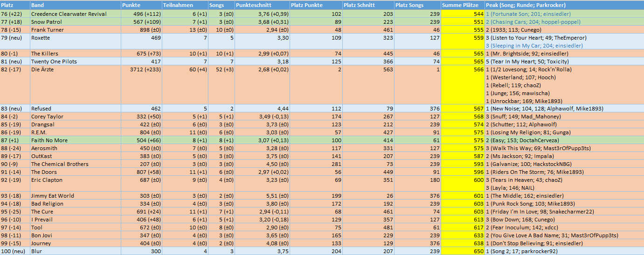Select '1 (New Noise; 104, 128; Alphawolf, Mike1893)' cell
Viewport: 644px width, 255px height.
click(x=564, y=109)
